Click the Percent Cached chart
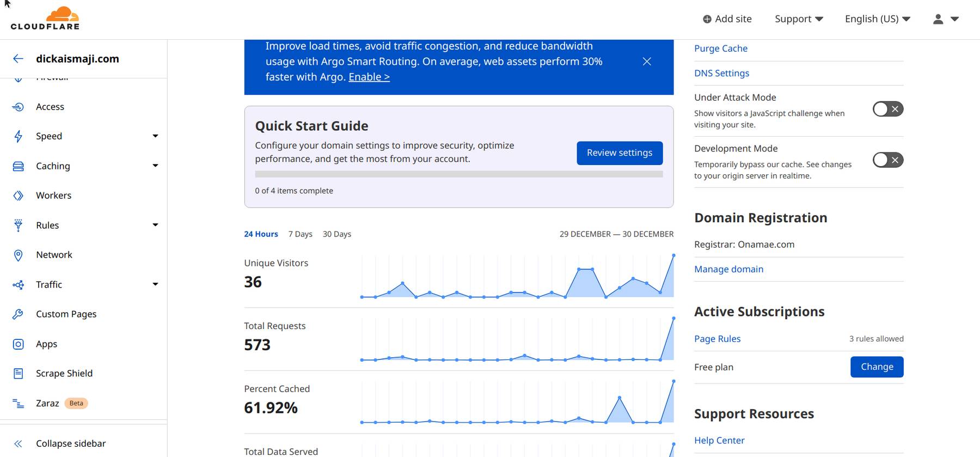Image resolution: width=980 pixels, height=457 pixels. (517, 402)
